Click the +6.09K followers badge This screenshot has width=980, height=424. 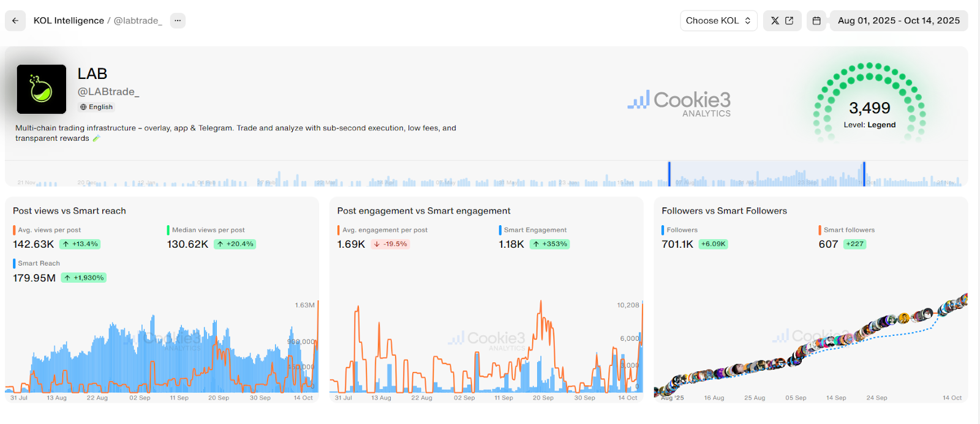[714, 244]
